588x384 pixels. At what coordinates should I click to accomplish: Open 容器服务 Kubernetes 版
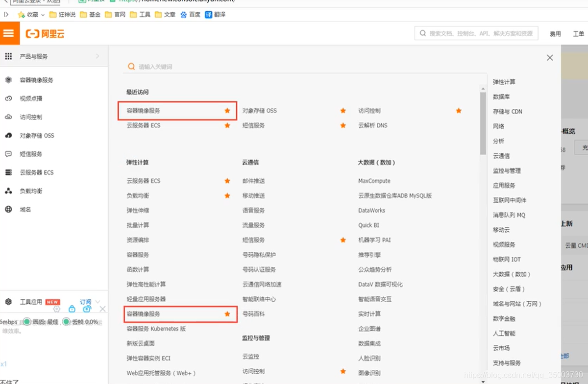(156, 329)
